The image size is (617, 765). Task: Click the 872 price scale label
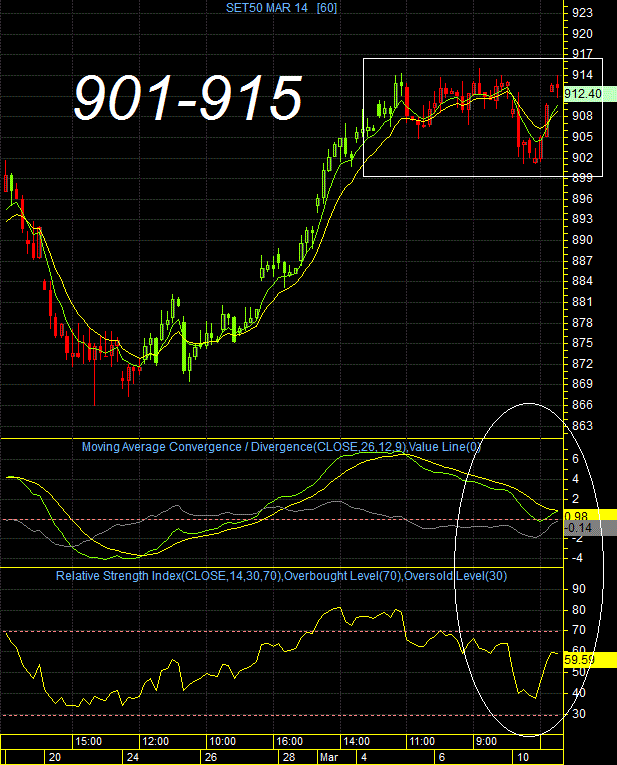point(582,363)
